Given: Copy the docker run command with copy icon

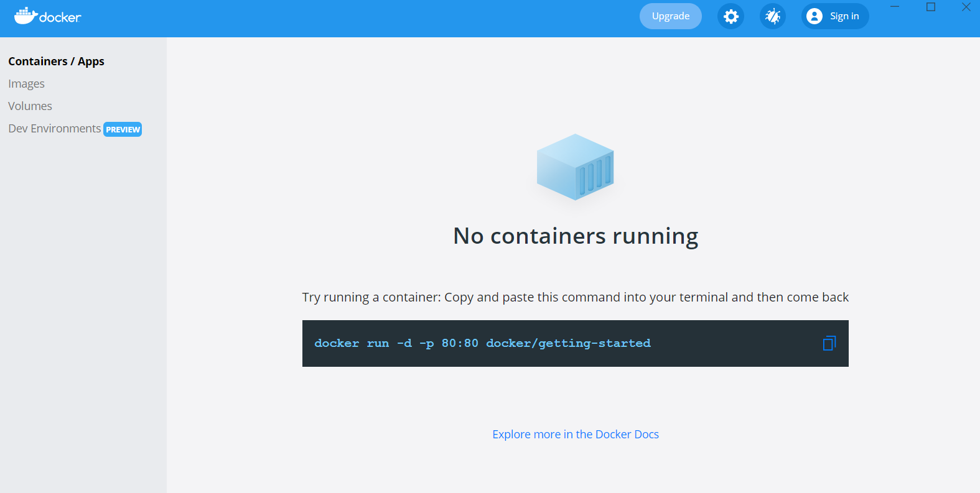Looking at the screenshot, I should pos(829,343).
